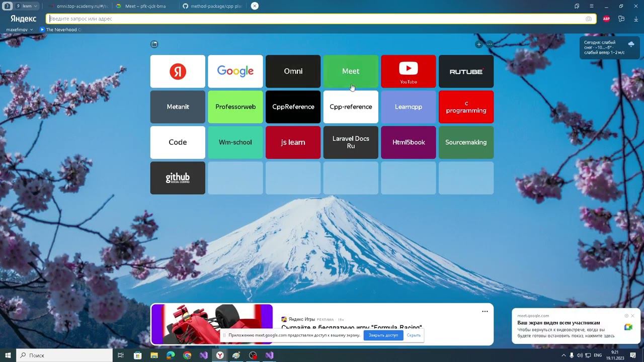Open the taskbar clock showing 9:21
The width and height of the screenshot is (644, 362).
coord(615,355)
